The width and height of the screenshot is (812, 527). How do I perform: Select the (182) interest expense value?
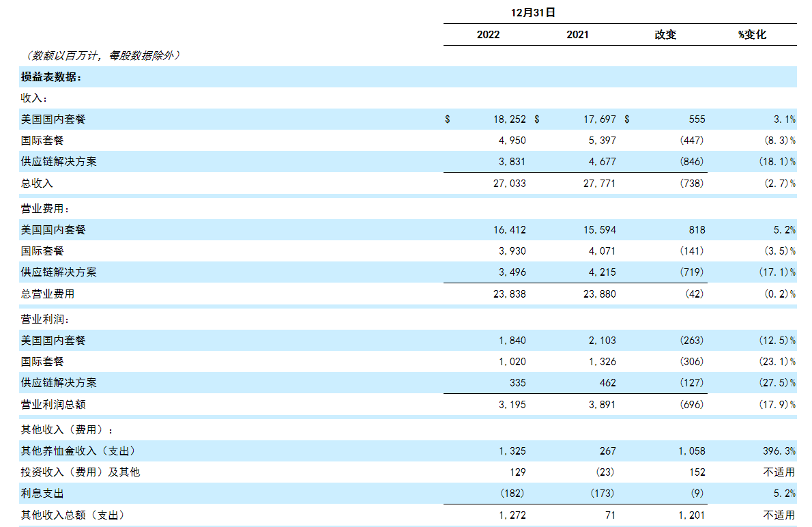(512, 494)
